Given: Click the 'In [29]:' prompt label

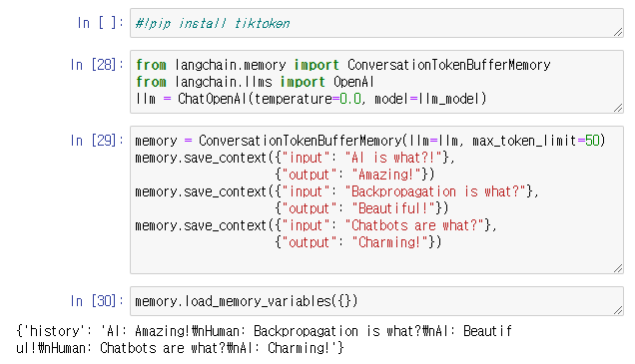Looking at the screenshot, I should tap(97, 141).
